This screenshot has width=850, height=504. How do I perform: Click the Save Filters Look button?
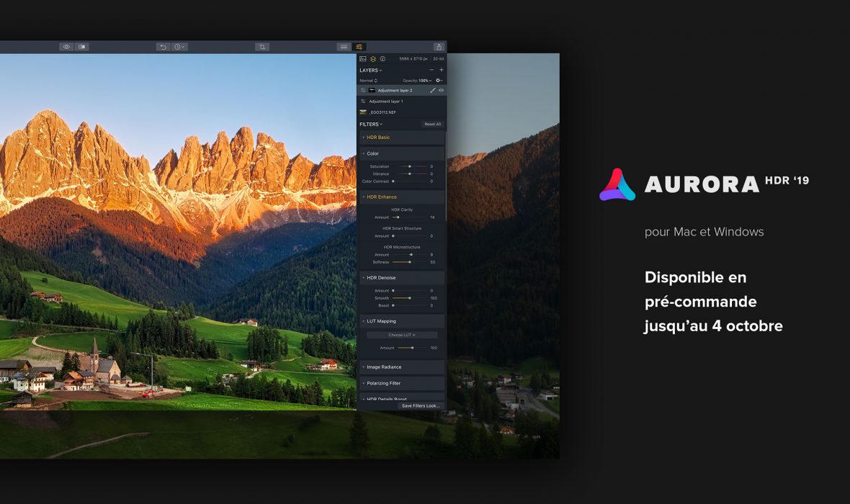(x=420, y=406)
